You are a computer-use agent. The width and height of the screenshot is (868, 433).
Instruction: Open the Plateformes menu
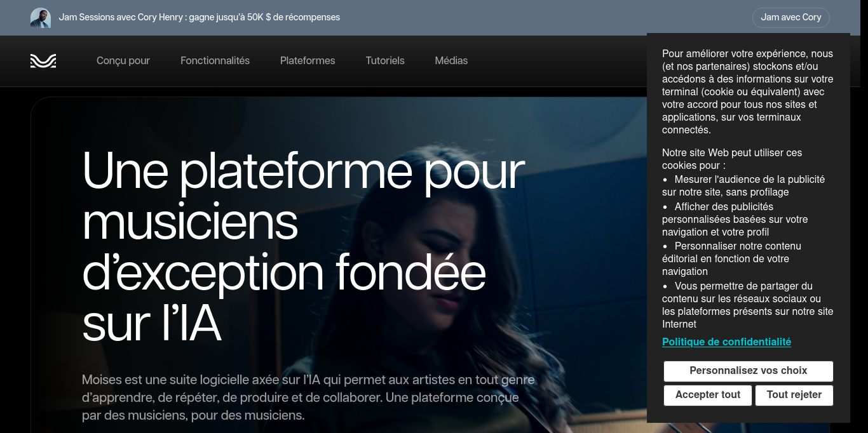pyautogui.click(x=308, y=61)
